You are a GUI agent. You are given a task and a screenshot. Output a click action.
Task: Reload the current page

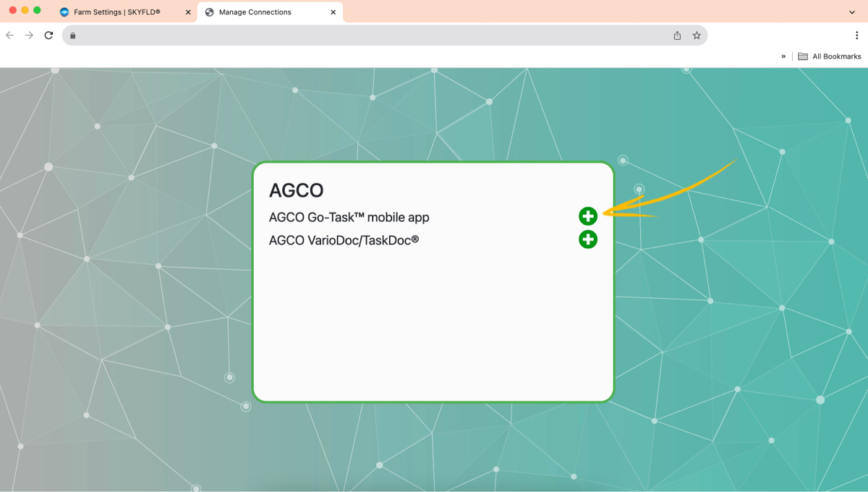pyautogui.click(x=48, y=35)
